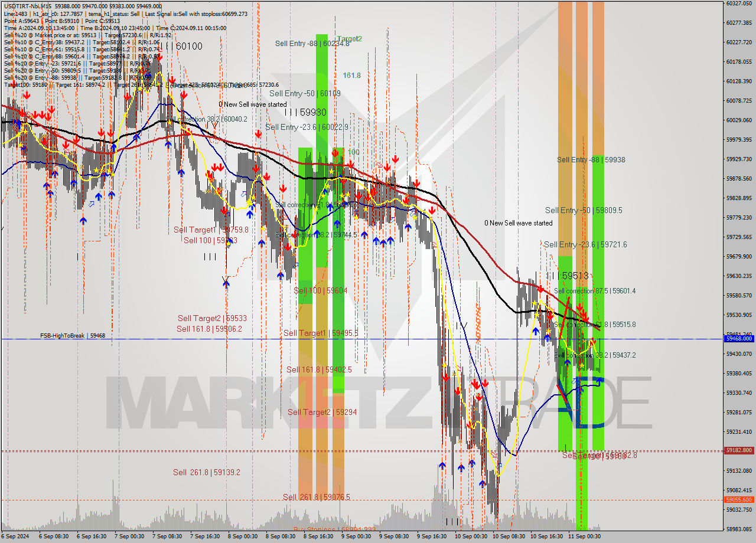The image size is (756, 543).
Task: Select the 8 Sep 16:30 time axis label
Action: tap(317, 537)
